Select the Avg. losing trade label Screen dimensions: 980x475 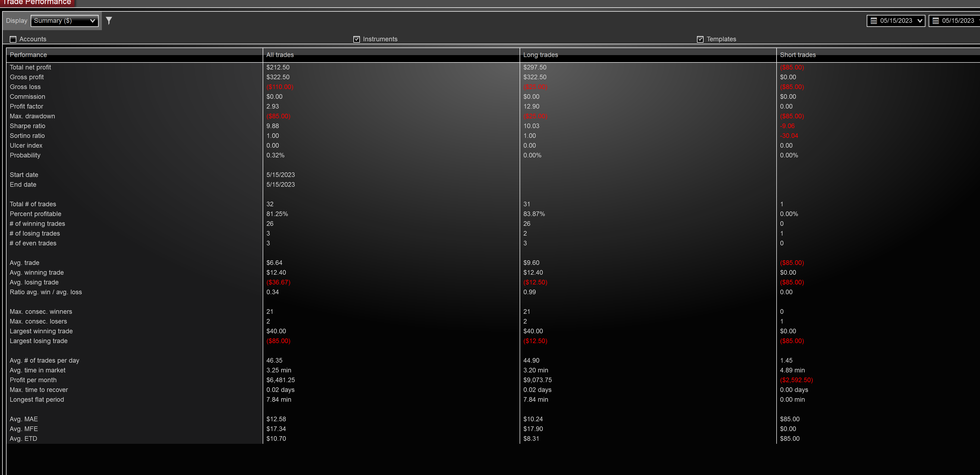[x=34, y=283]
